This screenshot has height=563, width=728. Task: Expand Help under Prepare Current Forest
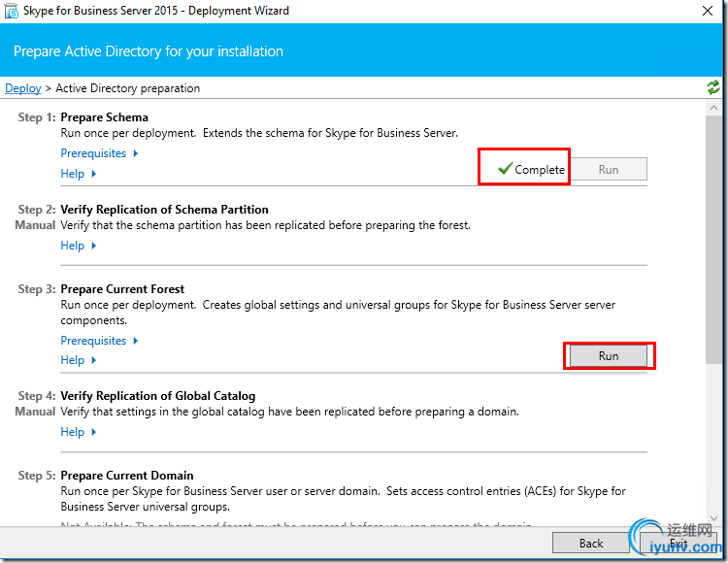point(78,360)
